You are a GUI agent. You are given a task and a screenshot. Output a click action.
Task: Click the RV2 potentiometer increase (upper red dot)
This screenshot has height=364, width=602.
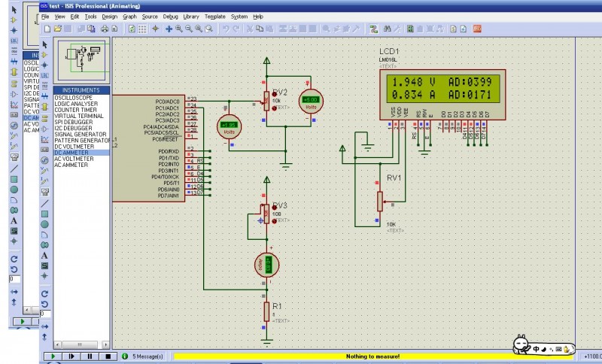click(x=275, y=94)
